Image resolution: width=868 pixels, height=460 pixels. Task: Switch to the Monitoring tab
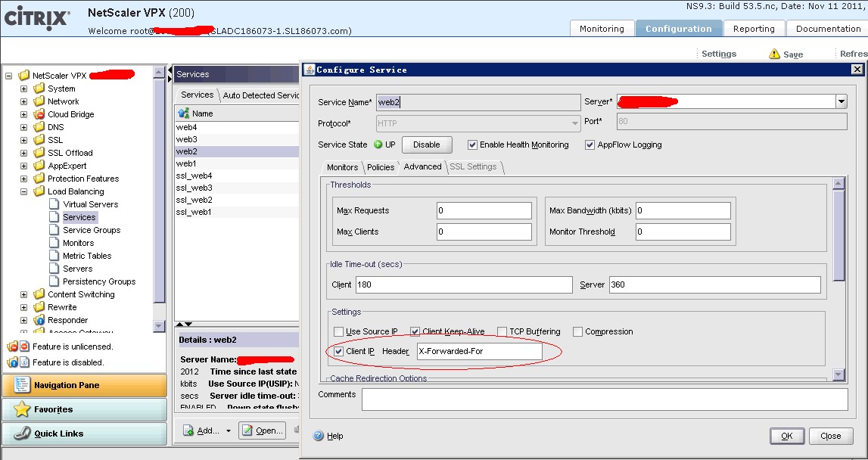point(602,29)
